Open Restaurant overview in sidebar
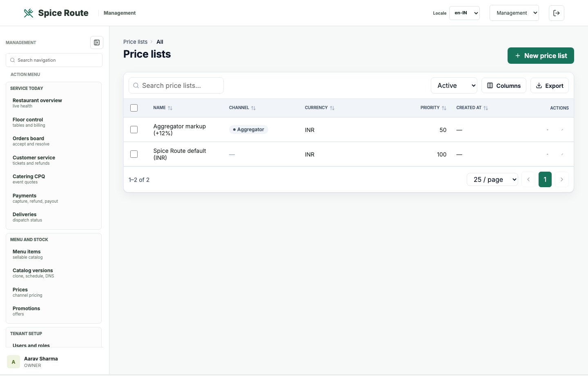 click(x=53, y=103)
